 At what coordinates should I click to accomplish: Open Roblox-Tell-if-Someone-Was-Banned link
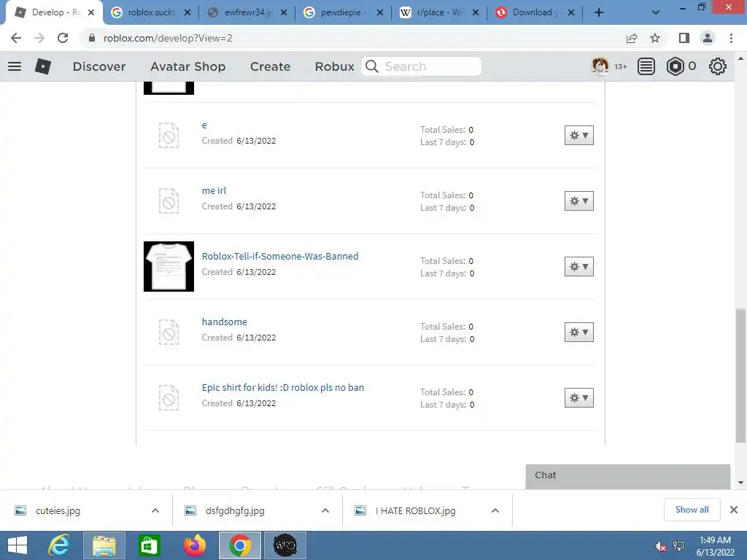[280, 256]
